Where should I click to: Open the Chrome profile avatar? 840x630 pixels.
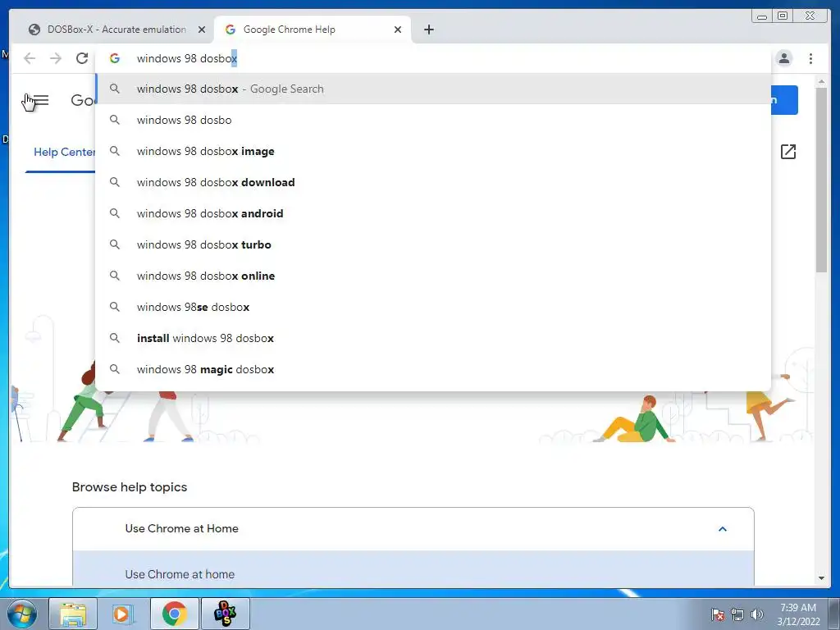pos(783,58)
